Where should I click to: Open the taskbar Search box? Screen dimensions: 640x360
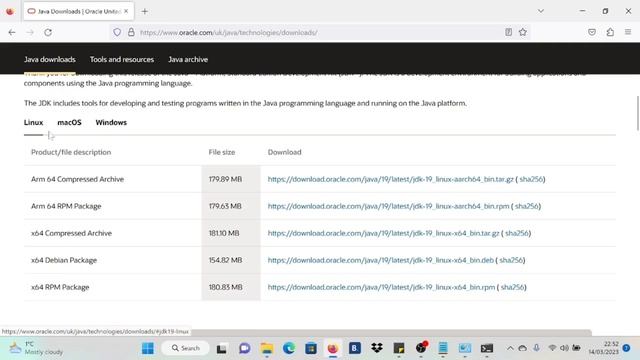(x=186, y=348)
